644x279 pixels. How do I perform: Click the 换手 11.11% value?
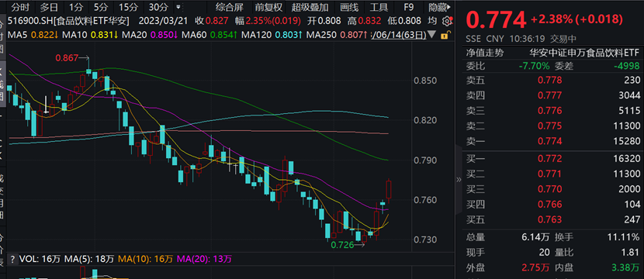point(624,237)
